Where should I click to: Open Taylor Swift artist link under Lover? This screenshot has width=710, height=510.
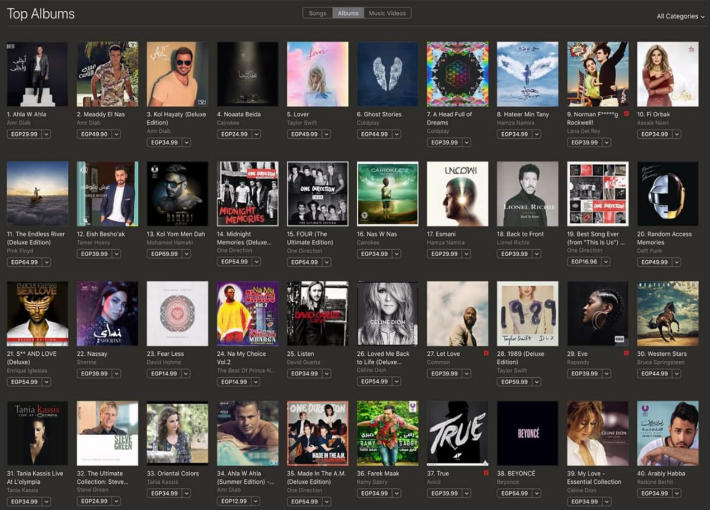click(302, 123)
